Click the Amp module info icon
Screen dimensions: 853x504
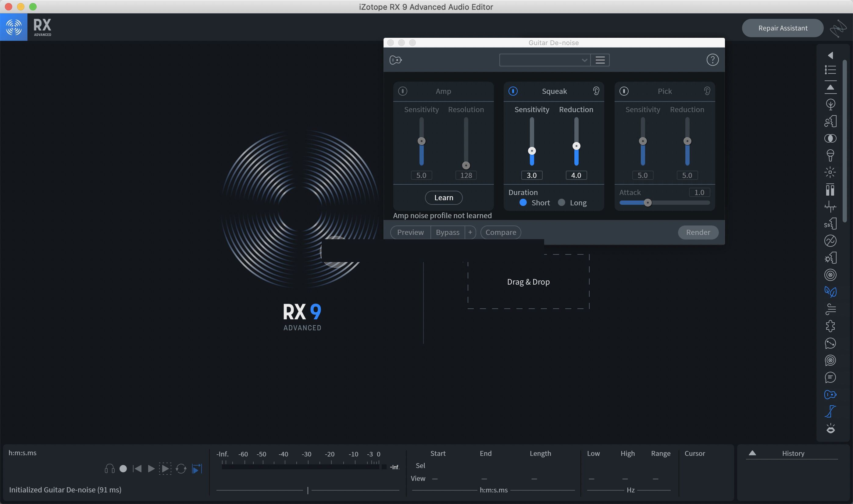click(402, 91)
